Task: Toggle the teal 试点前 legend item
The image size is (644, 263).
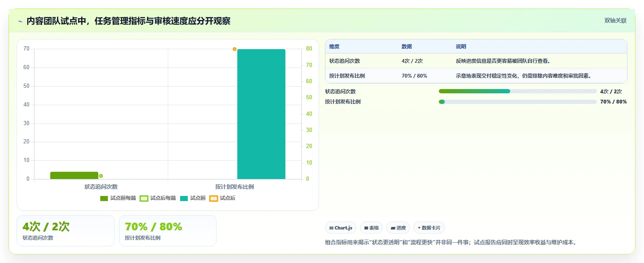Action: coord(193,198)
